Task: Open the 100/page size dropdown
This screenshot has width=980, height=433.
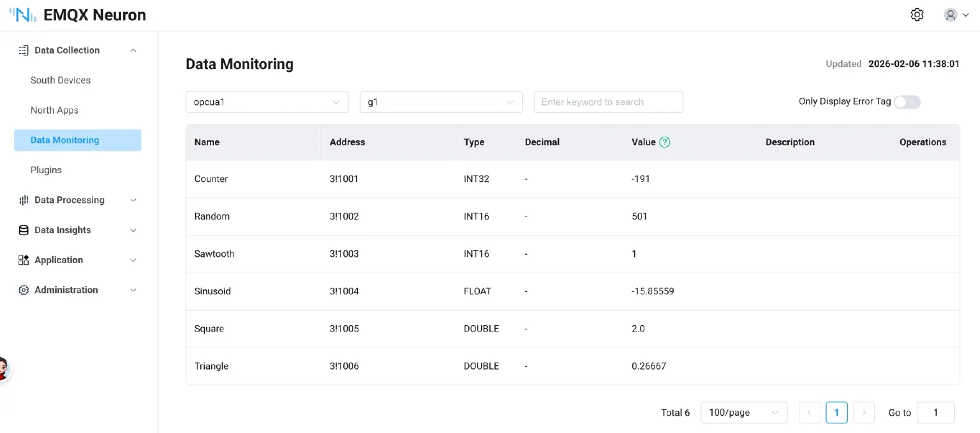Action: click(x=743, y=413)
